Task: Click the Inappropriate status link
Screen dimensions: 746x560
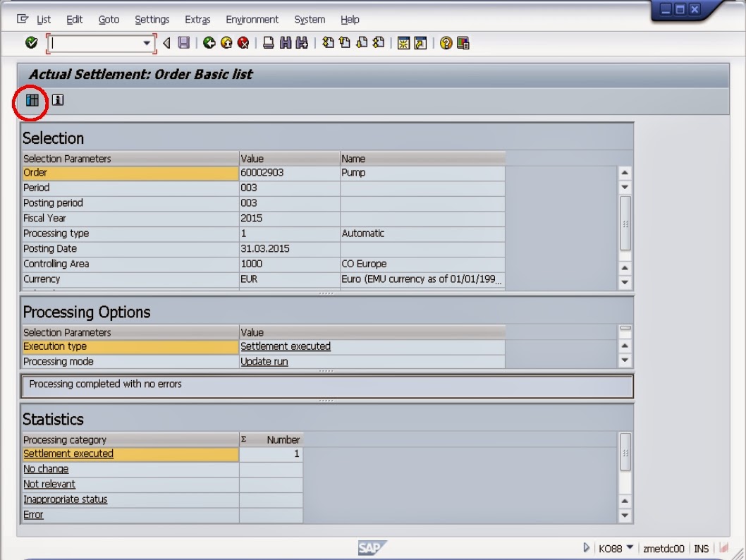Action: pyautogui.click(x=65, y=499)
